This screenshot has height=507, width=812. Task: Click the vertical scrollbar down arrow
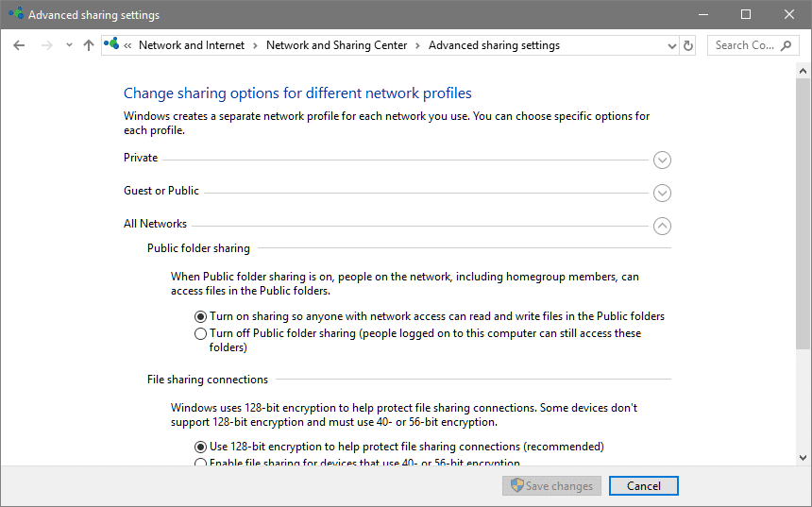point(804,457)
